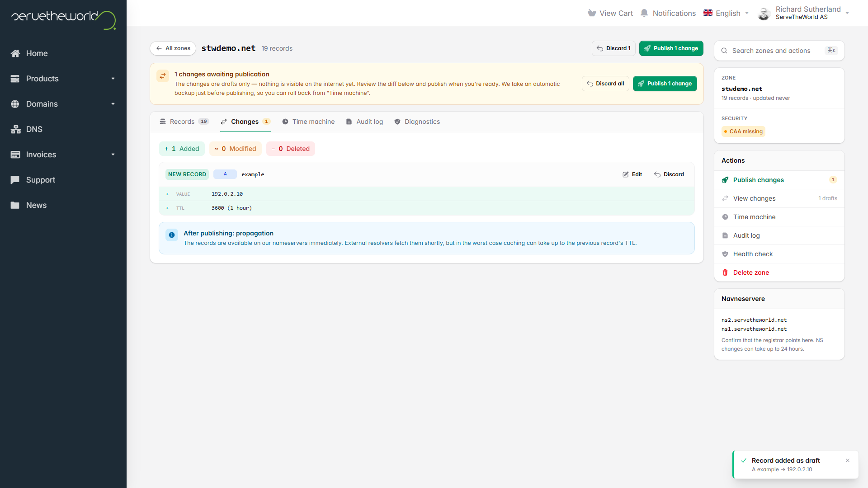Screen dimensions: 868x488
Task: Click the DNS network icon in sidebar
Action: (x=16, y=129)
